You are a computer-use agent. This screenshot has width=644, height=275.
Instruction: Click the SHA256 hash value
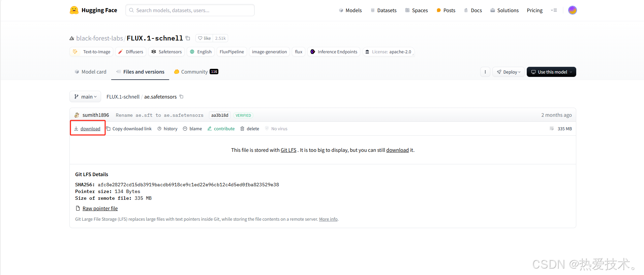(188, 185)
